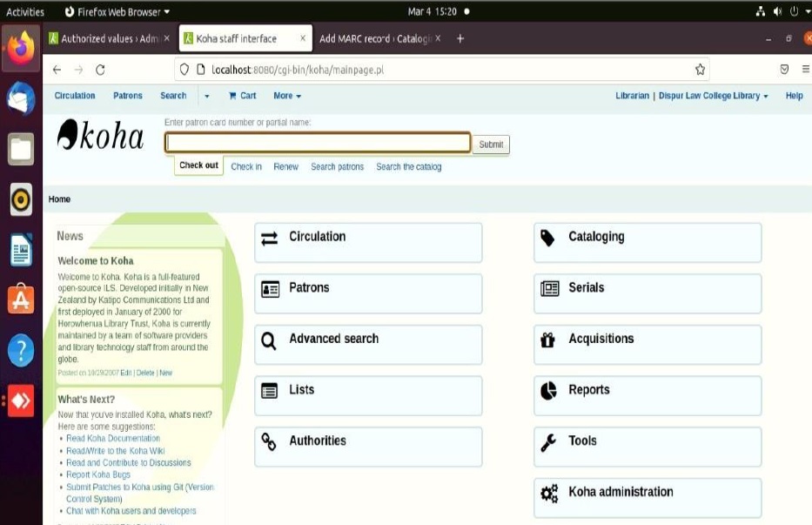Open the Cataloging tag icon module
Screen dimensions: 812x525
pos(548,238)
